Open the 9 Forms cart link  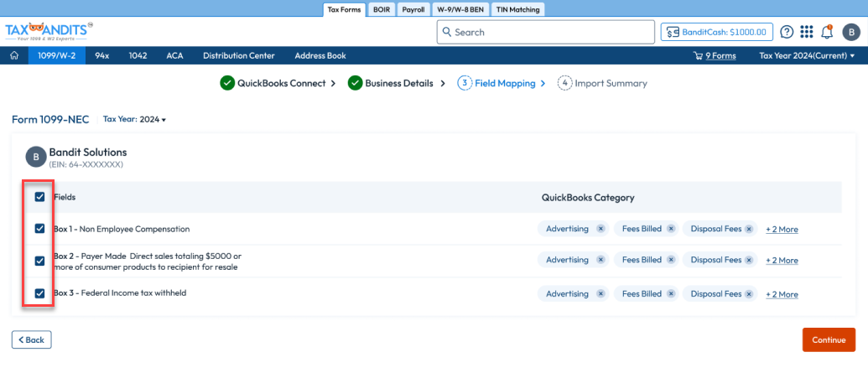click(x=720, y=55)
